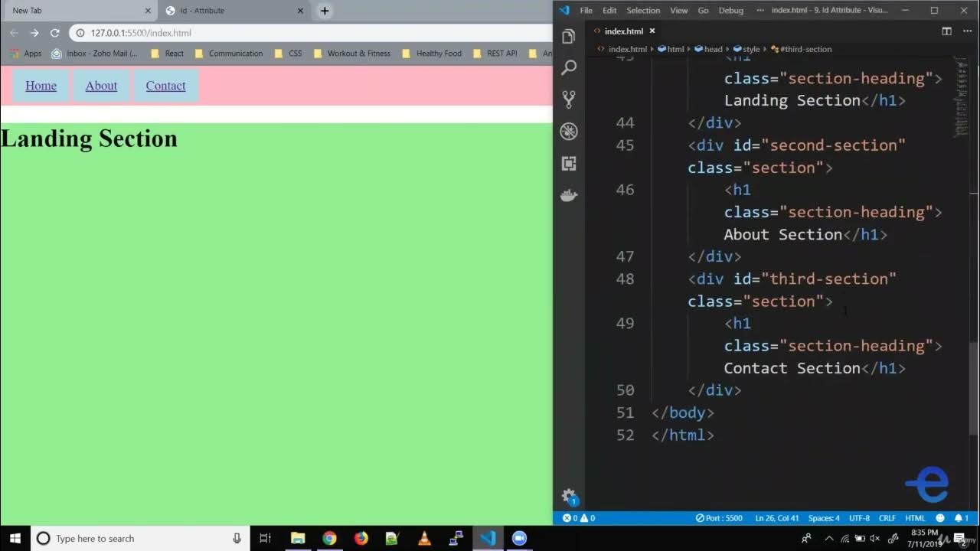Click style breadcrumb segment
Screen dimensions: 980x551
746,49
